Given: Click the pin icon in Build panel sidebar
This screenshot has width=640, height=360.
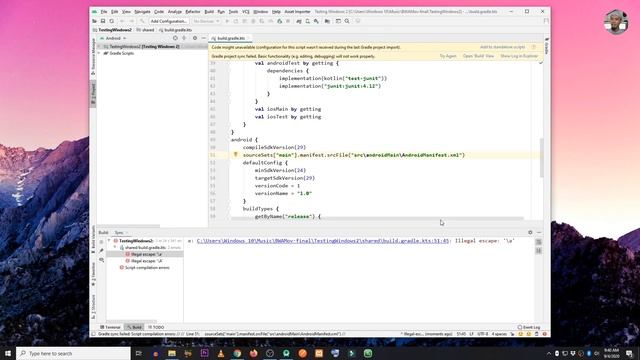Looking at the screenshot, I should point(101,251).
